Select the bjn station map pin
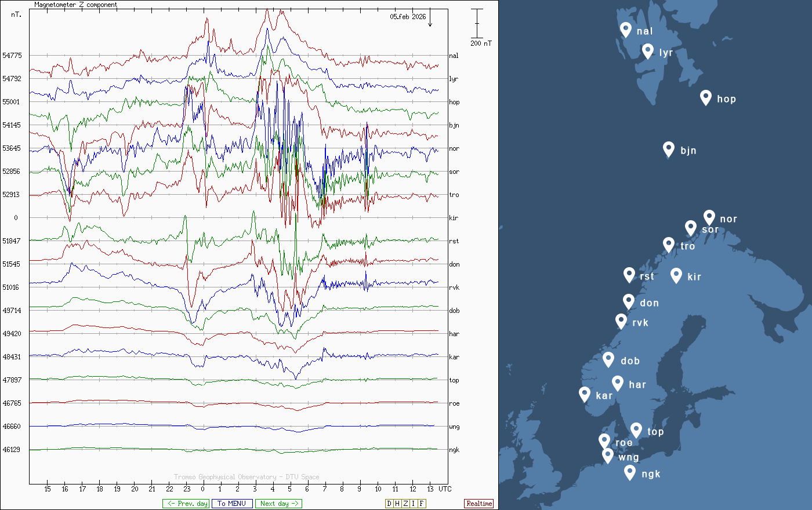The width and height of the screenshot is (812, 510). [x=669, y=149]
